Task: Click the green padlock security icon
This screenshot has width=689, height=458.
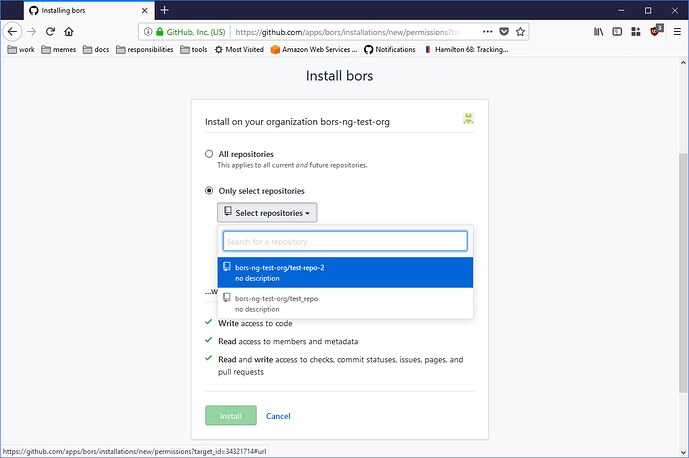Action: click(160, 32)
